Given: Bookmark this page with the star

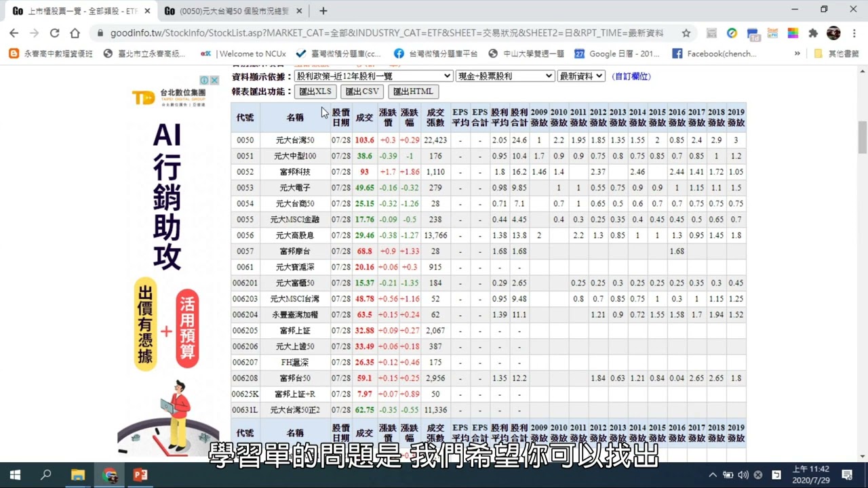Looking at the screenshot, I should pyautogui.click(x=686, y=33).
